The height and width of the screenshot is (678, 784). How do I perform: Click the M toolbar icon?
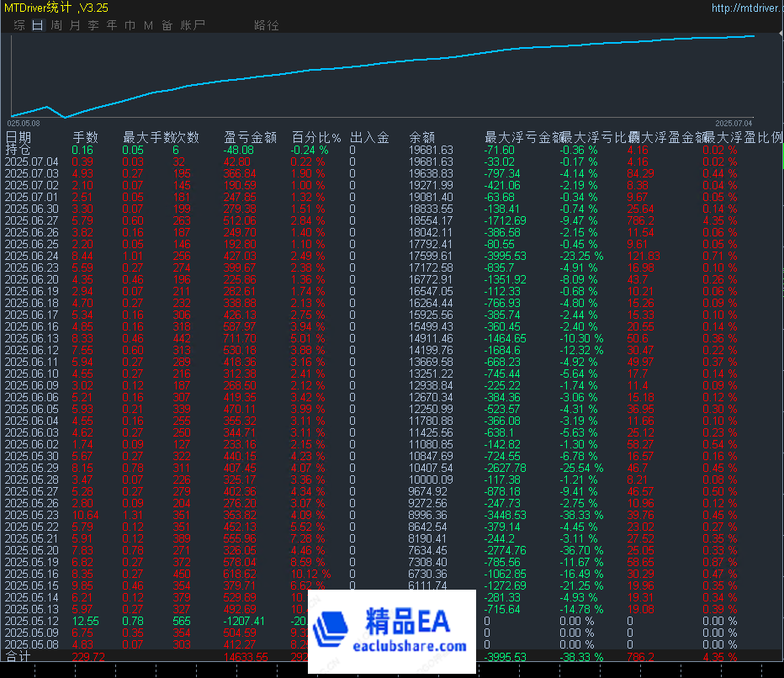(148, 25)
